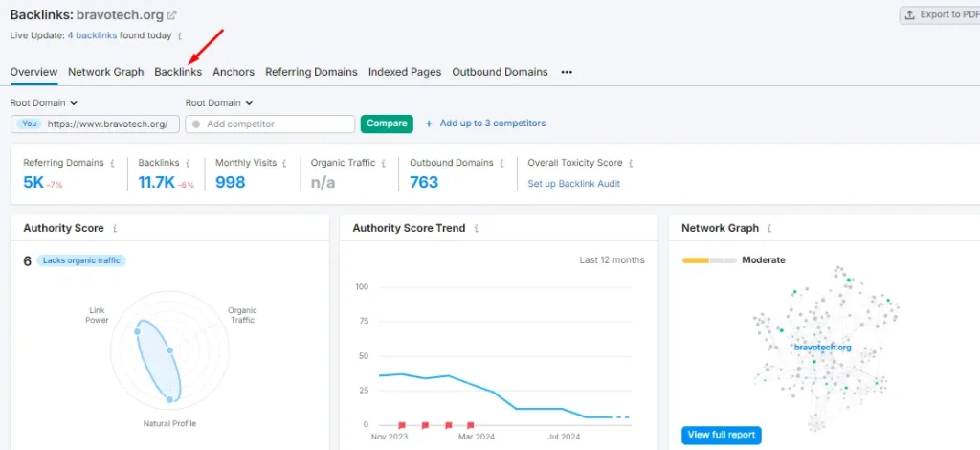980x450 pixels.
Task: Open external link icon next to bravotech.org
Action: tap(172, 15)
